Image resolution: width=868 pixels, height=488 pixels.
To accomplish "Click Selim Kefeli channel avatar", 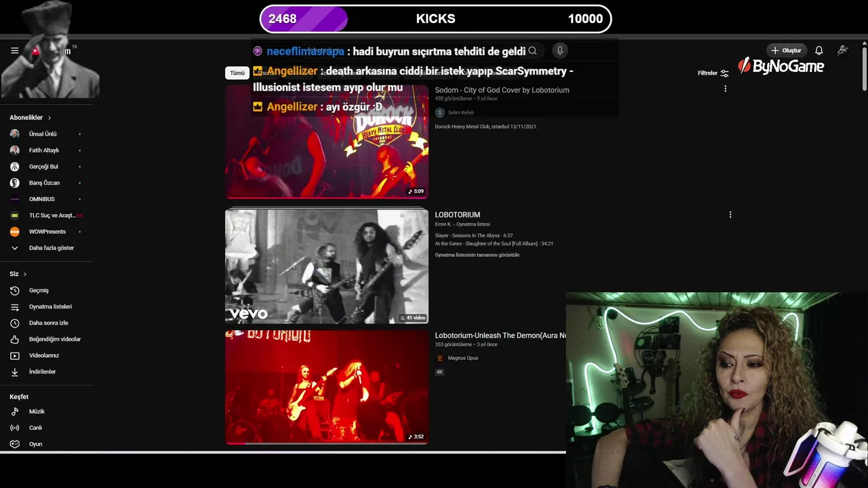I will [x=439, y=113].
